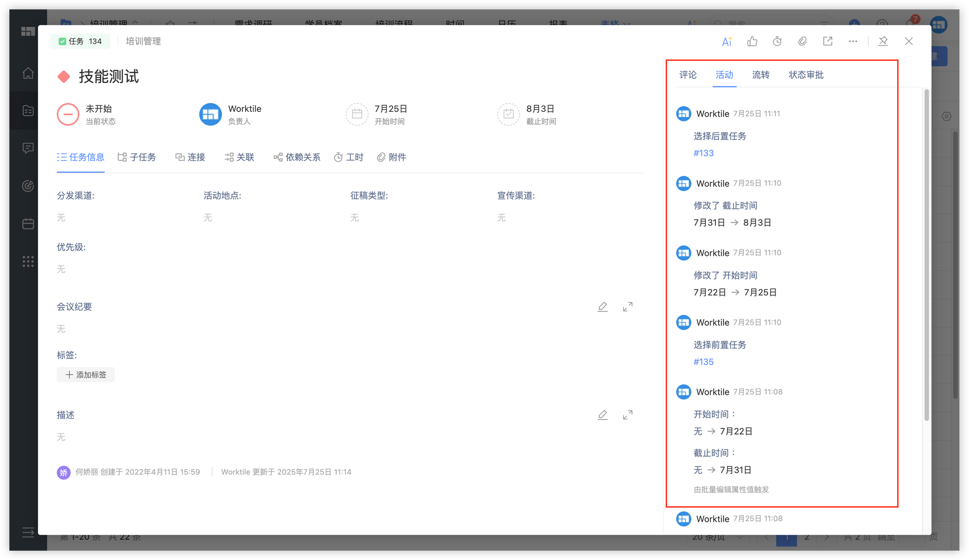Click the red diamond task type icon
Viewport: 969px width, 560px height.
(63, 77)
